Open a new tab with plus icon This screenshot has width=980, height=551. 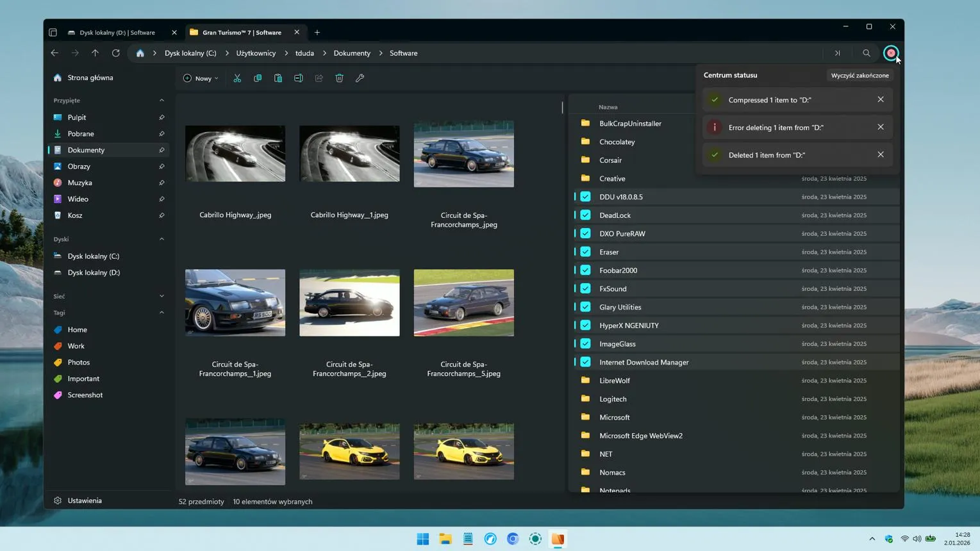317,33
